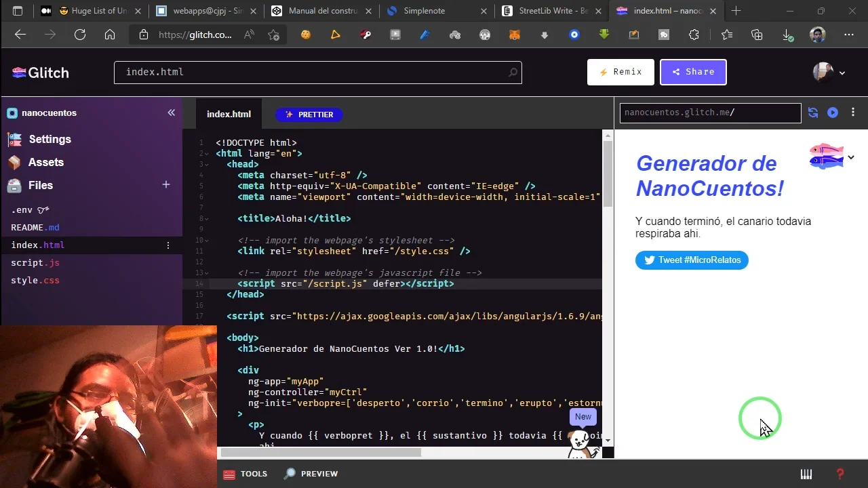Click the Glitch fish icon in the preview
Viewport: 868px width, 488px height.
(826, 157)
